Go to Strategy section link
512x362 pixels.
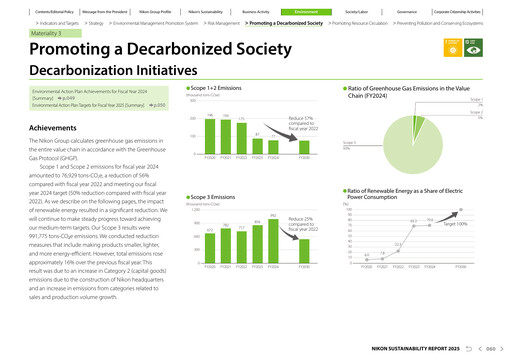(94, 23)
